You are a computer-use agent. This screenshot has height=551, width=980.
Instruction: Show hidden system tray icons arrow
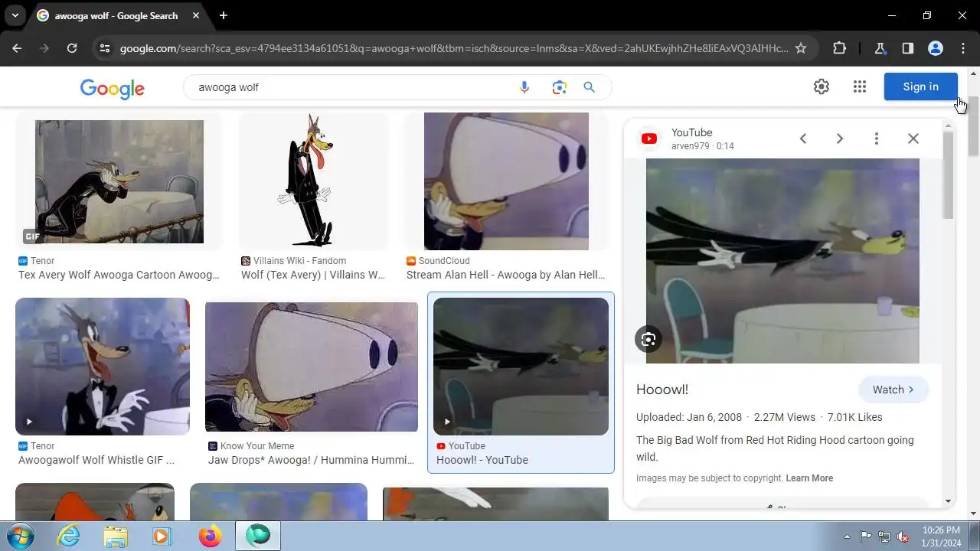pos(847,536)
